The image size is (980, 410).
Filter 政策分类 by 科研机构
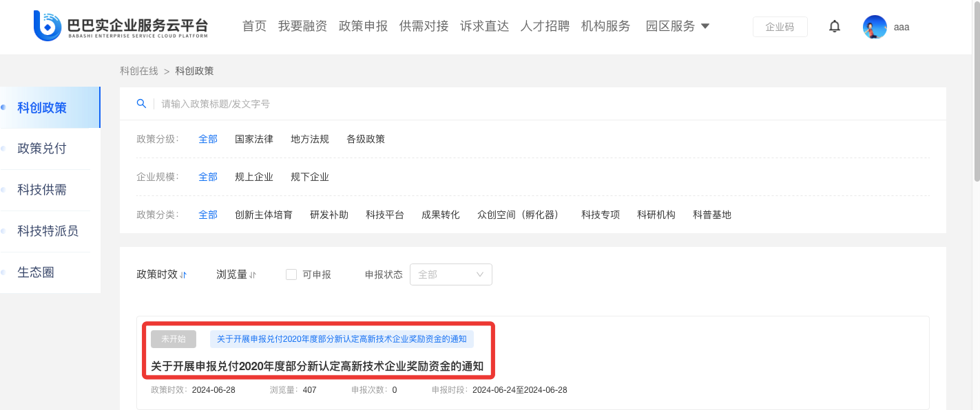656,215
